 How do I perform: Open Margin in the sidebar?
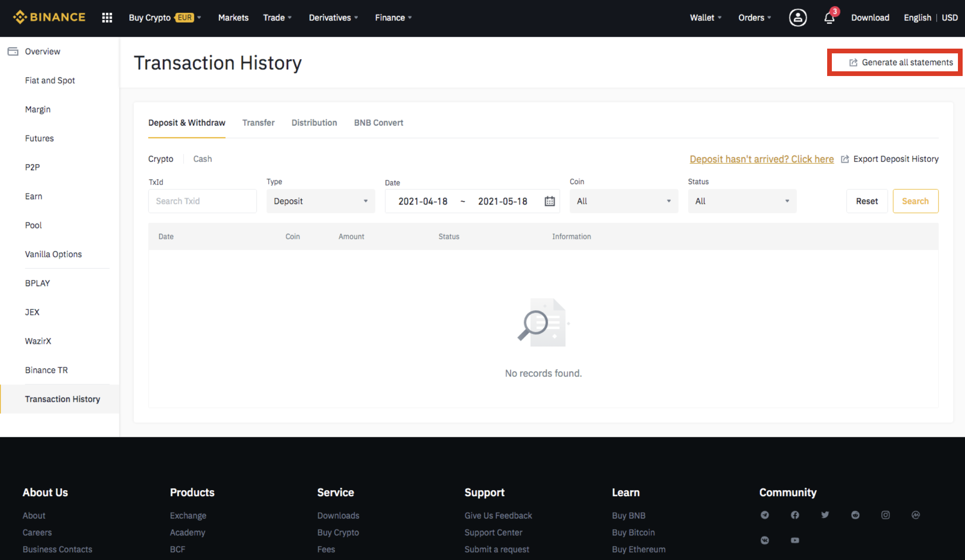38,109
